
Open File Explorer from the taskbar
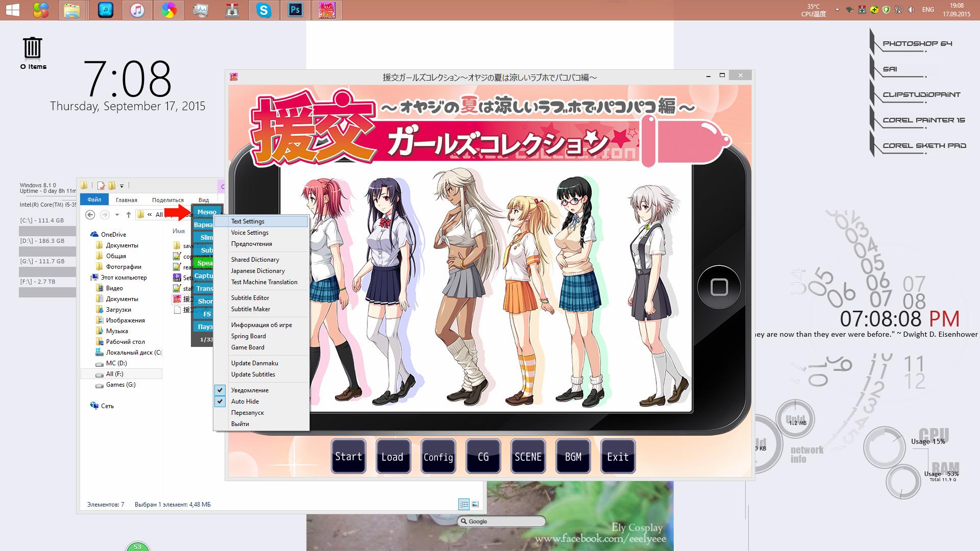click(72, 10)
